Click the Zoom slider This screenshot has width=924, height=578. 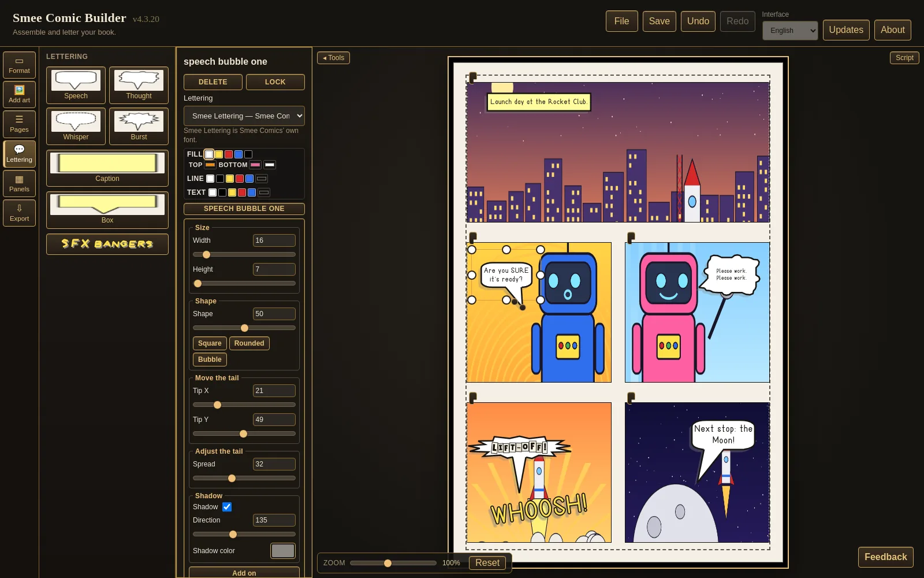[393, 563]
